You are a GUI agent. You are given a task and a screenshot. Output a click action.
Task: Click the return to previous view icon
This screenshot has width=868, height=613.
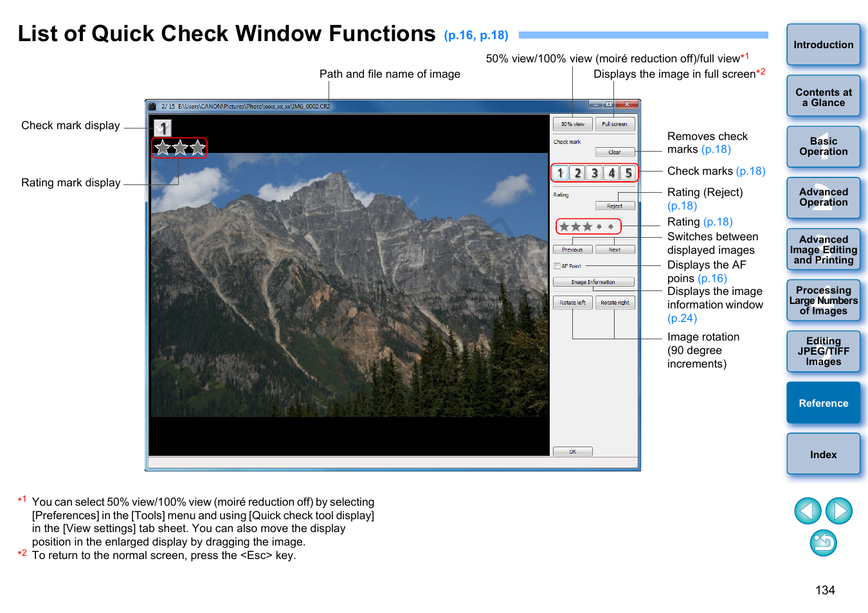tap(823, 543)
